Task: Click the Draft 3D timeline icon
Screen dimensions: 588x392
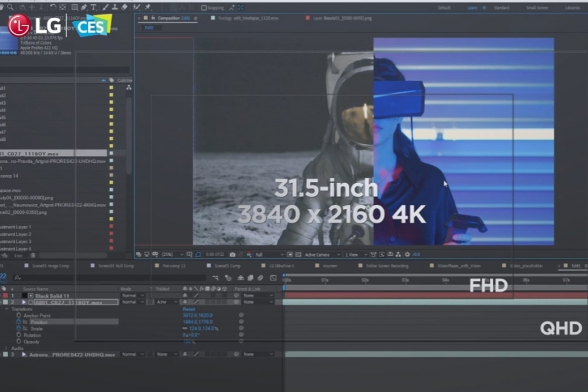Action: coord(228,278)
